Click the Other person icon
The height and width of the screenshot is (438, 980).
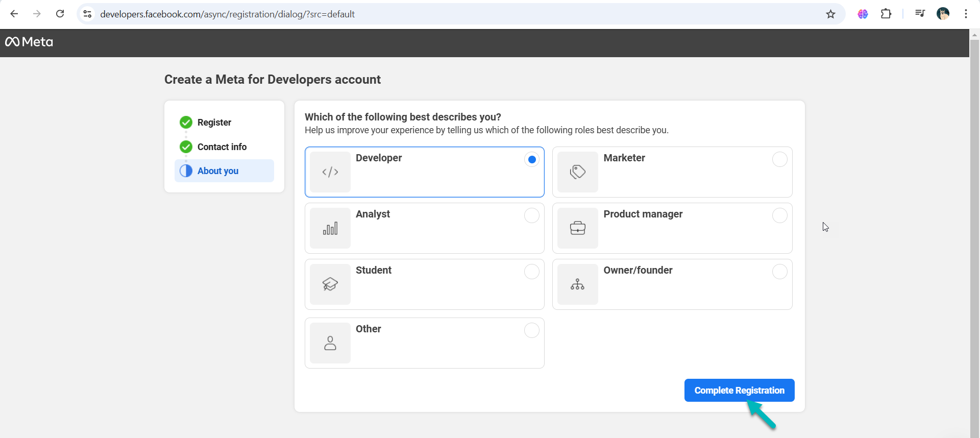[330, 343]
